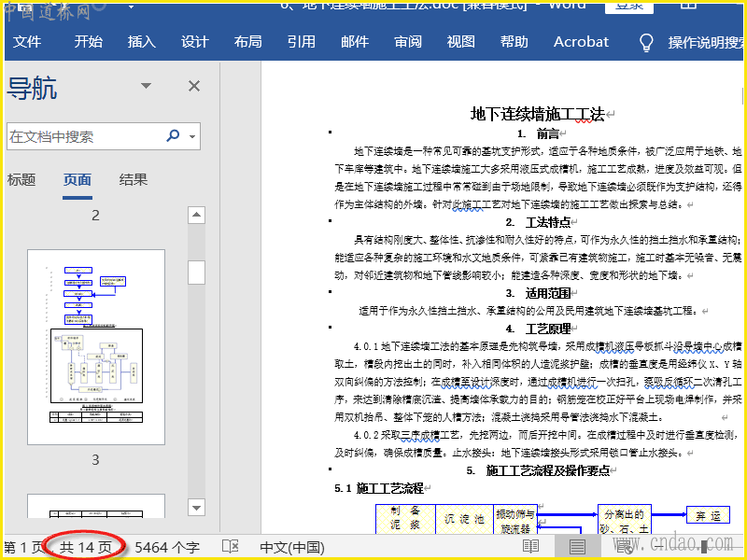Select the page 2 thumbnail with flowcharts
Screen dimensions: 747x560
tap(96, 346)
